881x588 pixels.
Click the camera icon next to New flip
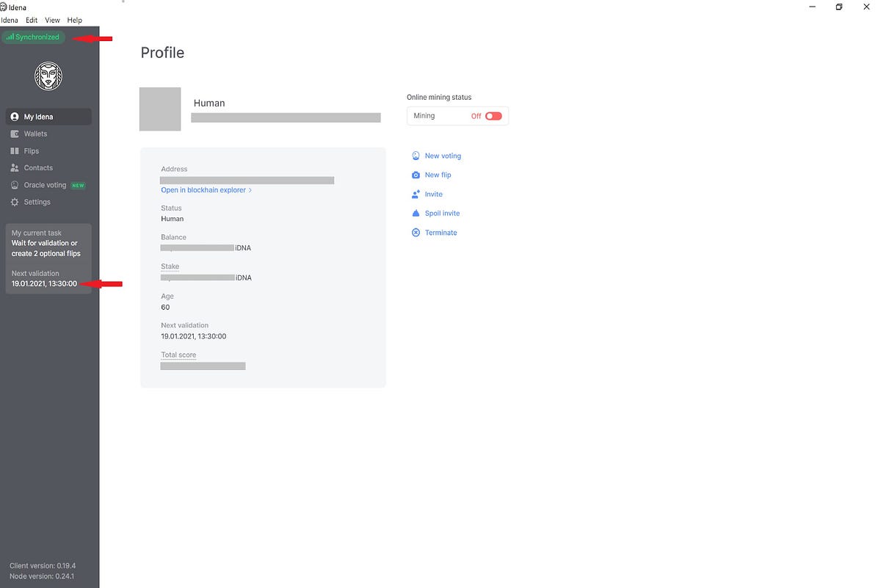click(x=416, y=175)
